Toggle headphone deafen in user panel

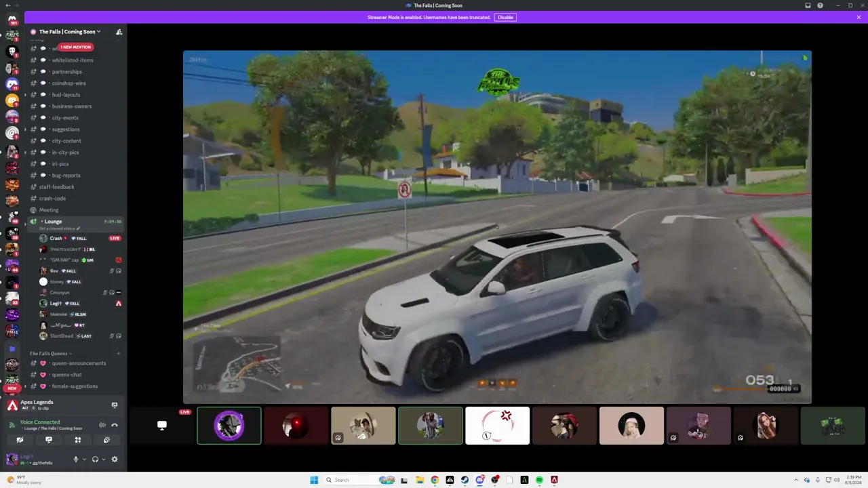click(95, 460)
